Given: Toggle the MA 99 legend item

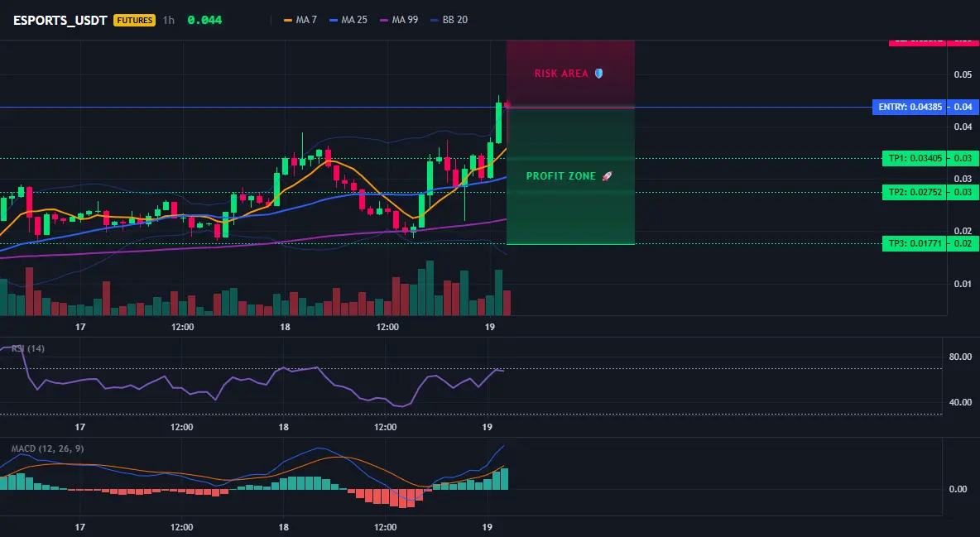Looking at the screenshot, I should [x=399, y=20].
